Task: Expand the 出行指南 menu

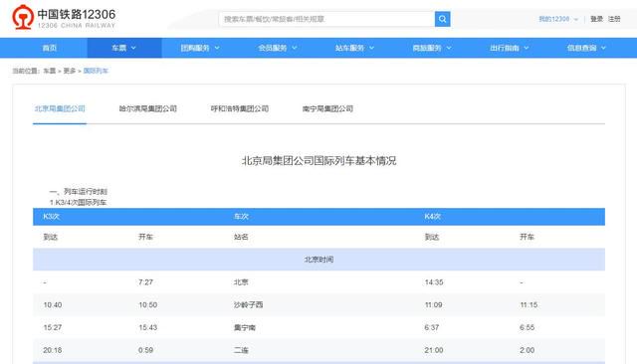Action: [x=509, y=48]
